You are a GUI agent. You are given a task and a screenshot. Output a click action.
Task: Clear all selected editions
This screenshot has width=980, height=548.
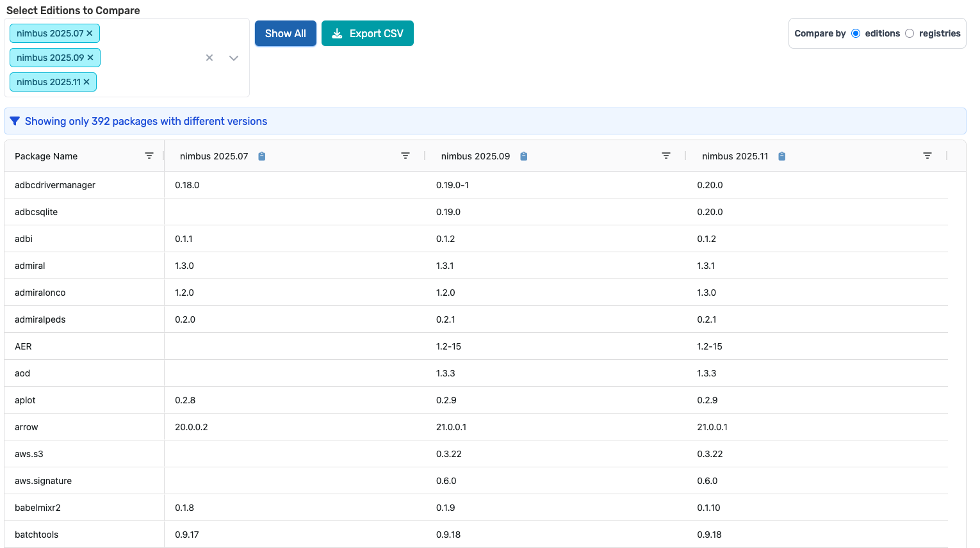pos(209,58)
